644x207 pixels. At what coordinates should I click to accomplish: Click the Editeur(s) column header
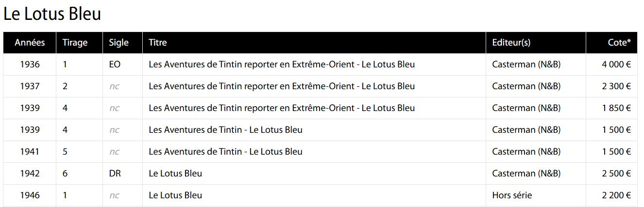[511, 43]
